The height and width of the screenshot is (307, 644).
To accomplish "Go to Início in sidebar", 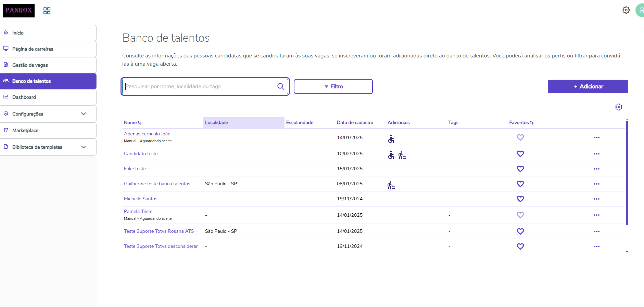I will 48,33.
